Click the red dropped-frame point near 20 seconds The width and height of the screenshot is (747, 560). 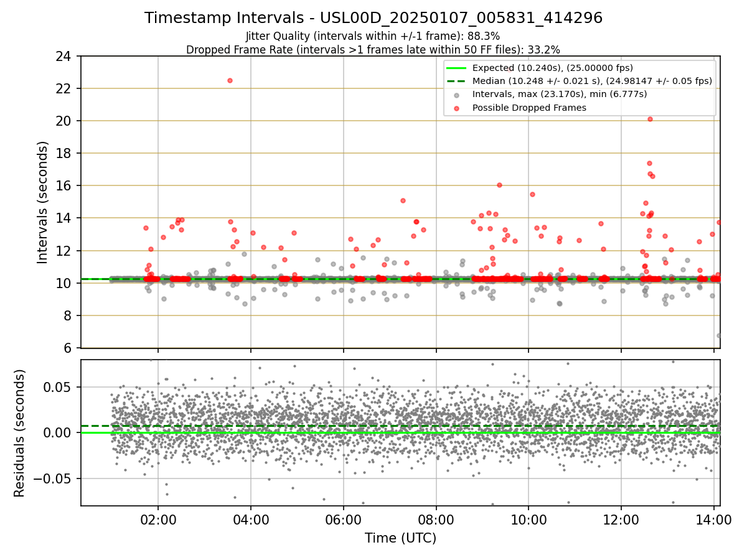point(650,119)
